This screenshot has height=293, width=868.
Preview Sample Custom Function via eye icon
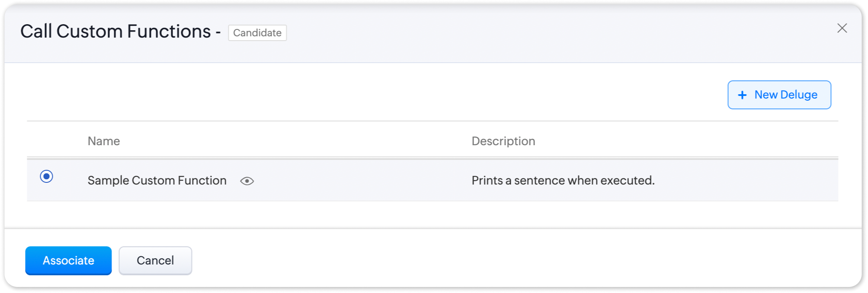[x=247, y=181]
